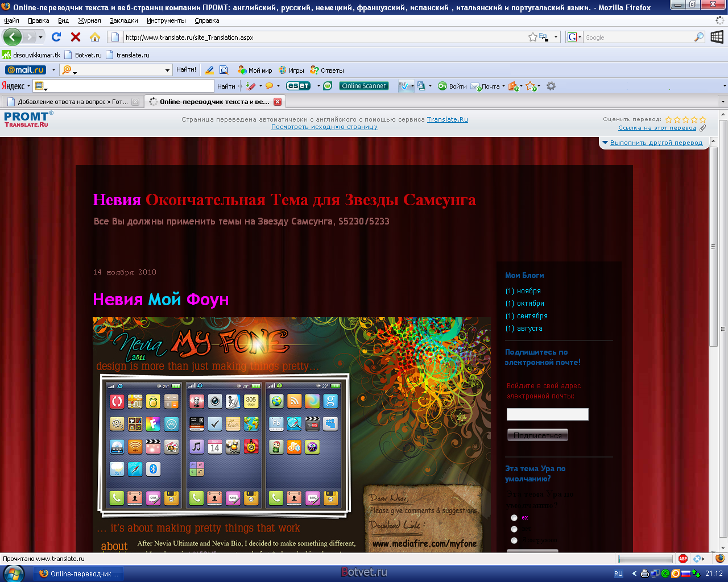Select the 'нет' poll radio button
The height and width of the screenshot is (582, 728).
coord(514,529)
